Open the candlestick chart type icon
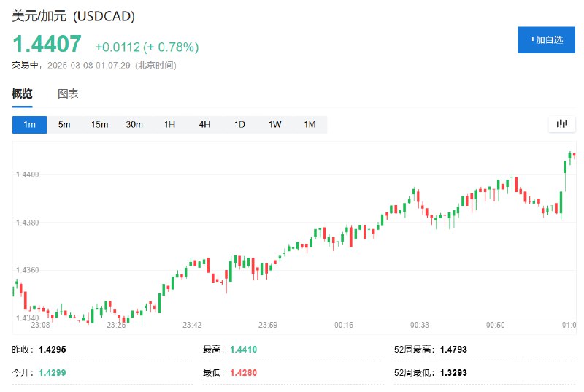Viewport: 584px width, 392px height. [561, 124]
